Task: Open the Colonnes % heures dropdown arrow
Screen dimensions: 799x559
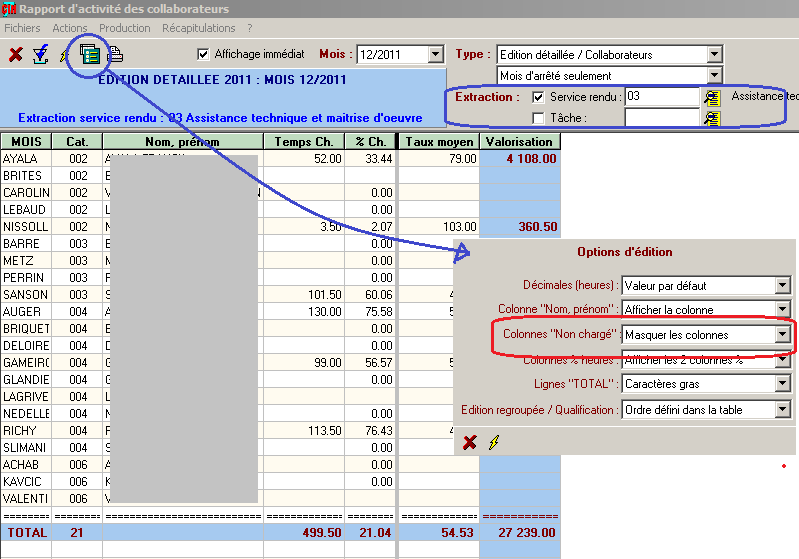Action: (x=783, y=361)
